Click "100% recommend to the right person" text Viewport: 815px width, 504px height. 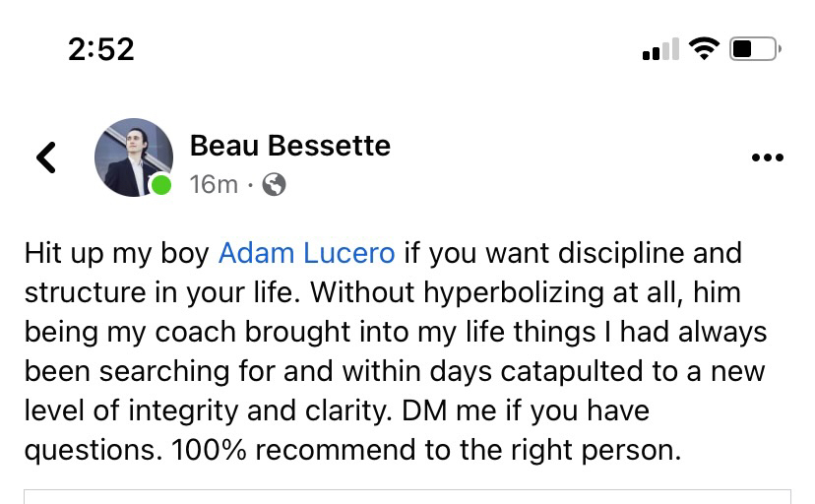coord(426,451)
